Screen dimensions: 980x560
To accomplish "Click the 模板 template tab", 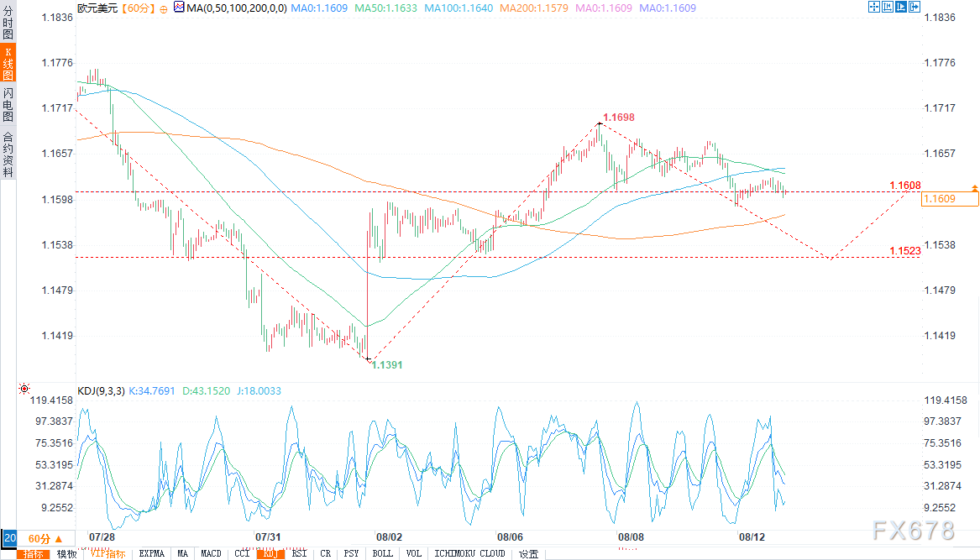I will pos(66,554).
